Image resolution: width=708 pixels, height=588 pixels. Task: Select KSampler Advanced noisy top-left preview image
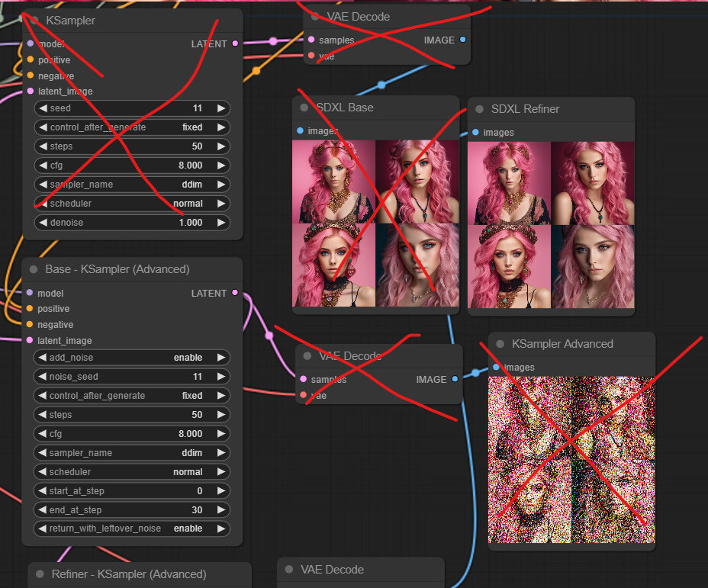(x=529, y=418)
